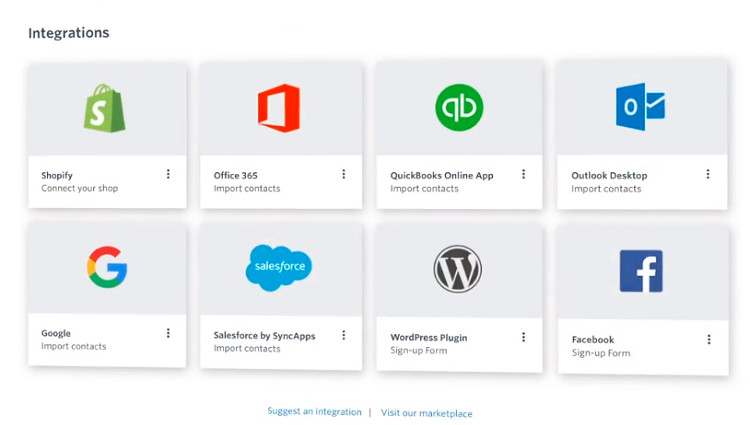Viewport: 750px width, 425px height.
Task: Click the QuickBooks Online App title
Action: 441,175
